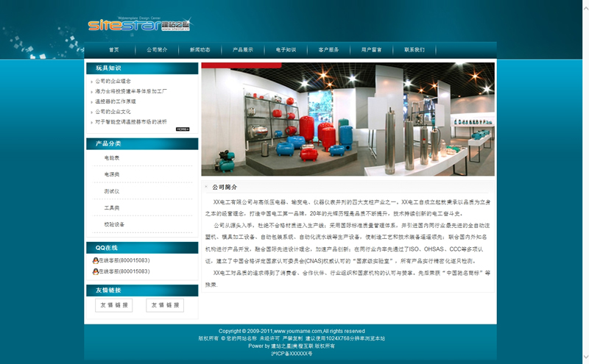Open 用户留言 in the nav bar
The width and height of the screenshot is (589, 364).
371,50
